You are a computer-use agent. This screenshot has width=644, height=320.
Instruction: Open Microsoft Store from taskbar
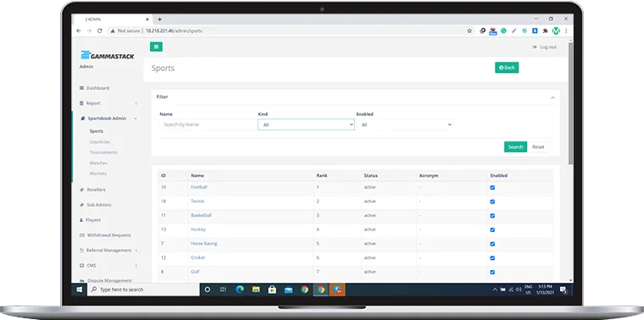click(272, 290)
